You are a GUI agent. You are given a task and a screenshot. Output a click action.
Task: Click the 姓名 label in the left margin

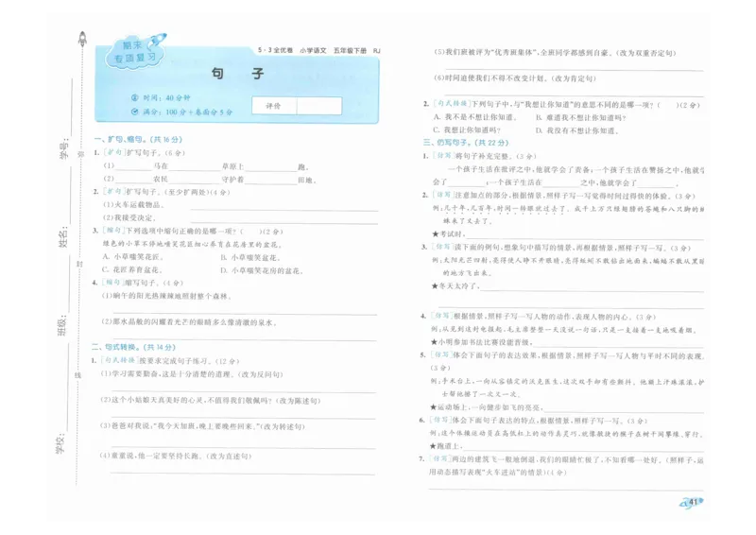[63, 236]
